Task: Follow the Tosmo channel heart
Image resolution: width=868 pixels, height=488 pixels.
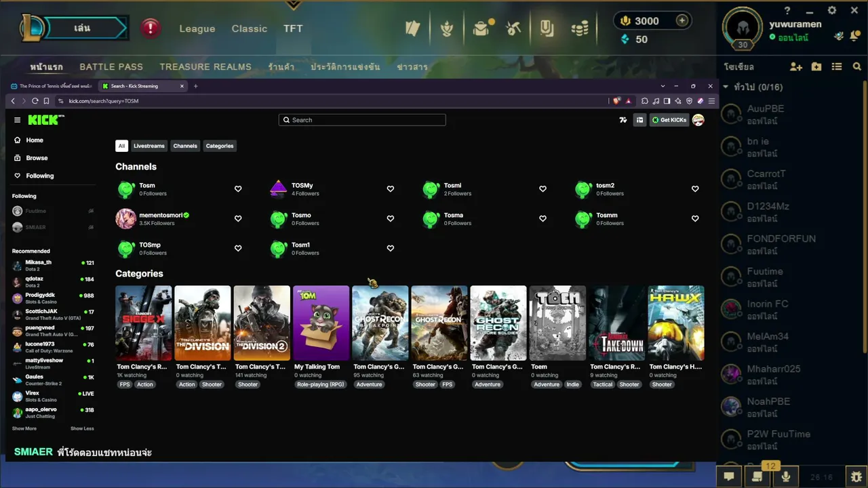Action: pyautogui.click(x=391, y=219)
